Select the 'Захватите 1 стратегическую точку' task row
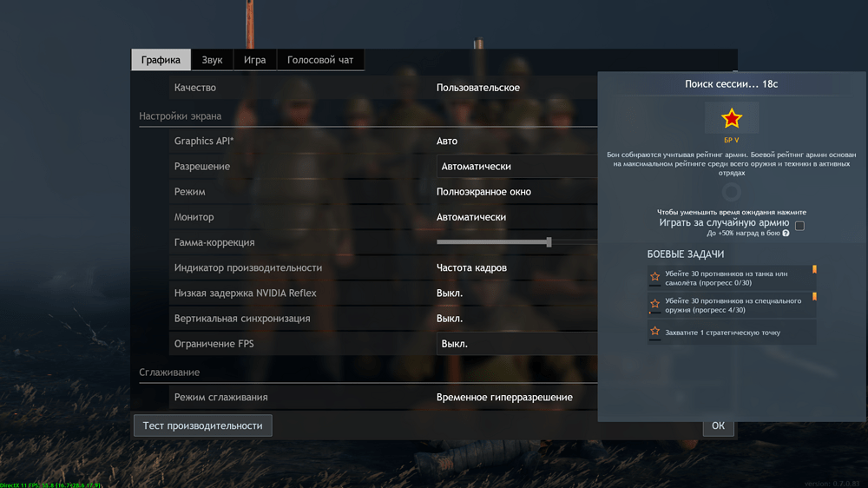 point(731,333)
